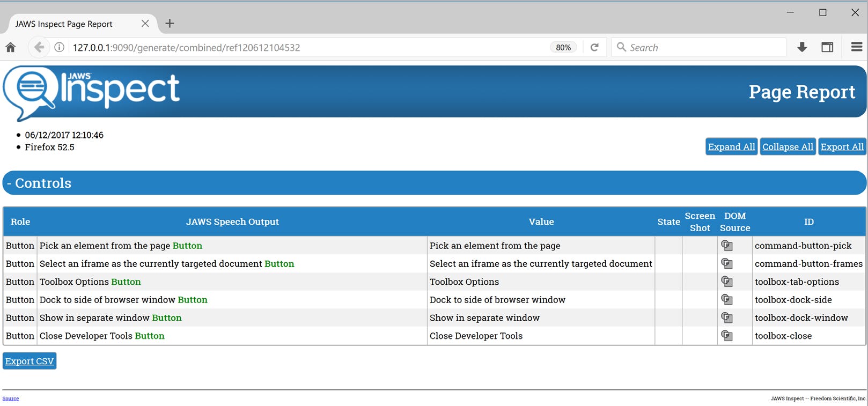The image size is (868, 406).
Task: Click the DOM Source column header
Action: point(735,222)
